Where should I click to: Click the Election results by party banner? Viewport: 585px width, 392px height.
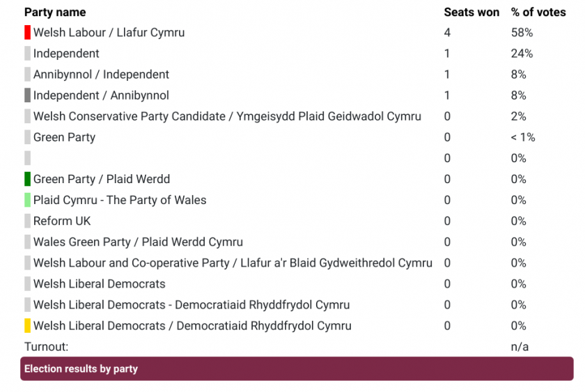coord(297,368)
